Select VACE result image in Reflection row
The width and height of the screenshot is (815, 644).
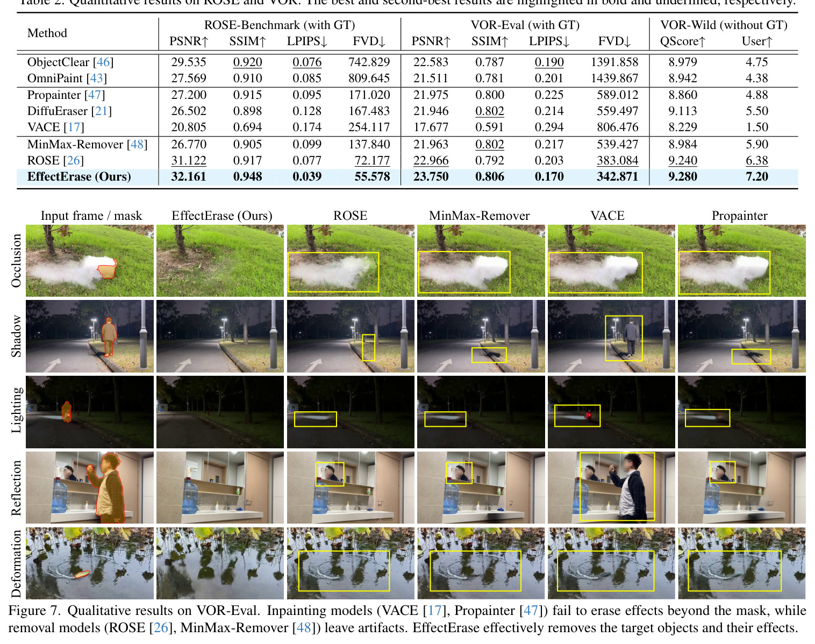611,488
